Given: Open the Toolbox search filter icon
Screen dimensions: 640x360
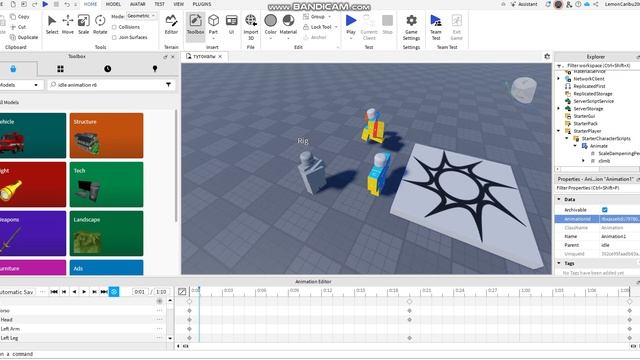Looking at the screenshot, I should (168, 85).
